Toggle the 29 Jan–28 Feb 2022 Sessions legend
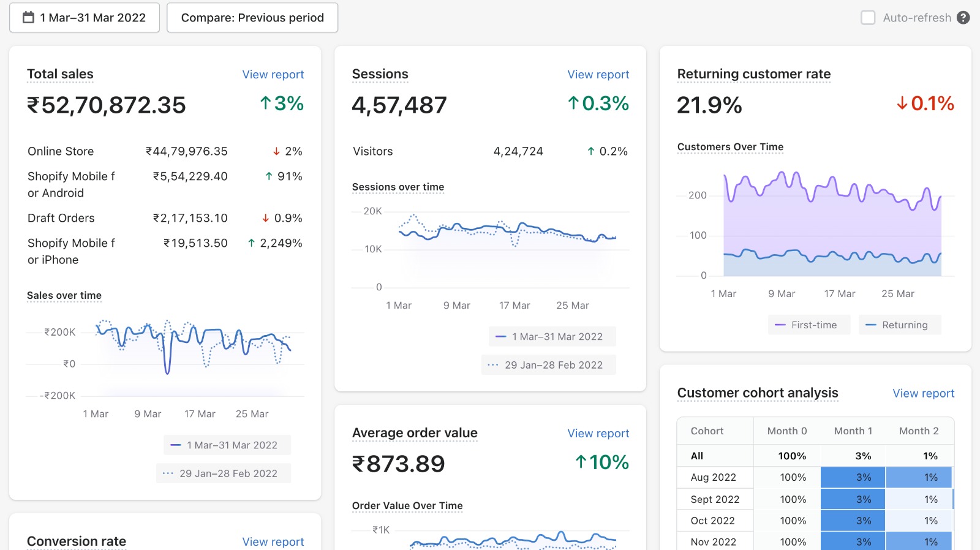Viewport: 980px width, 550px height. coord(548,365)
